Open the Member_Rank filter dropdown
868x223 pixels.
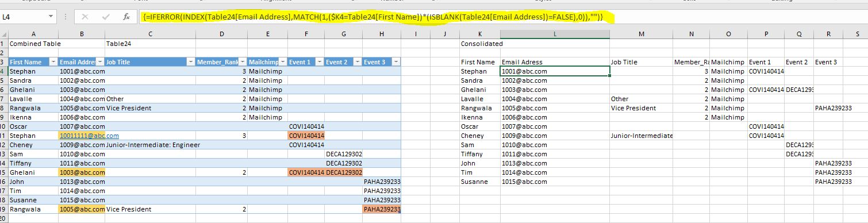click(x=243, y=62)
